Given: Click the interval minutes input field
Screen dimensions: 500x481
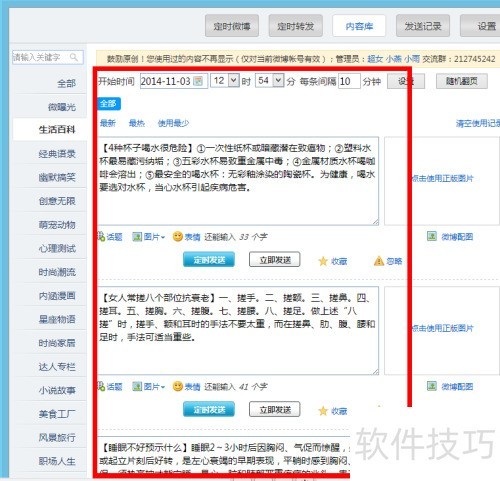Looking at the screenshot, I should 349,81.
